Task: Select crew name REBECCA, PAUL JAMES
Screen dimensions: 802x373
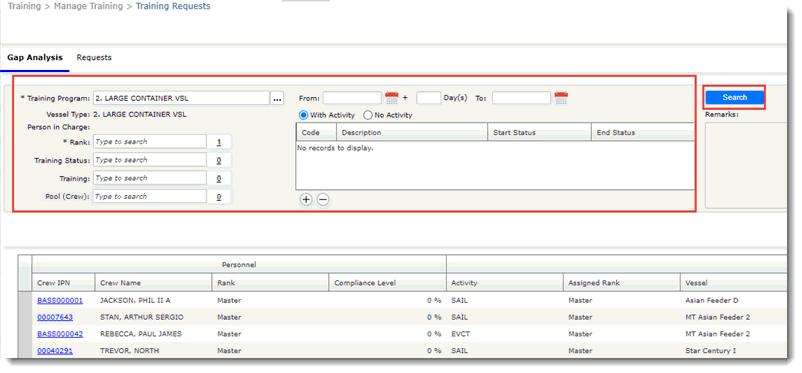Action: pyautogui.click(x=141, y=334)
